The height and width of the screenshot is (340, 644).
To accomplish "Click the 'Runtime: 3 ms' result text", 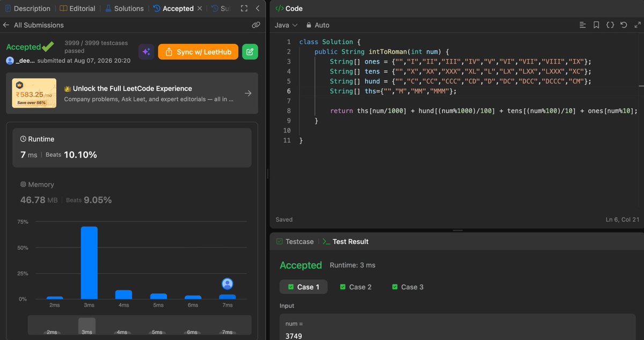I will pos(353,265).
